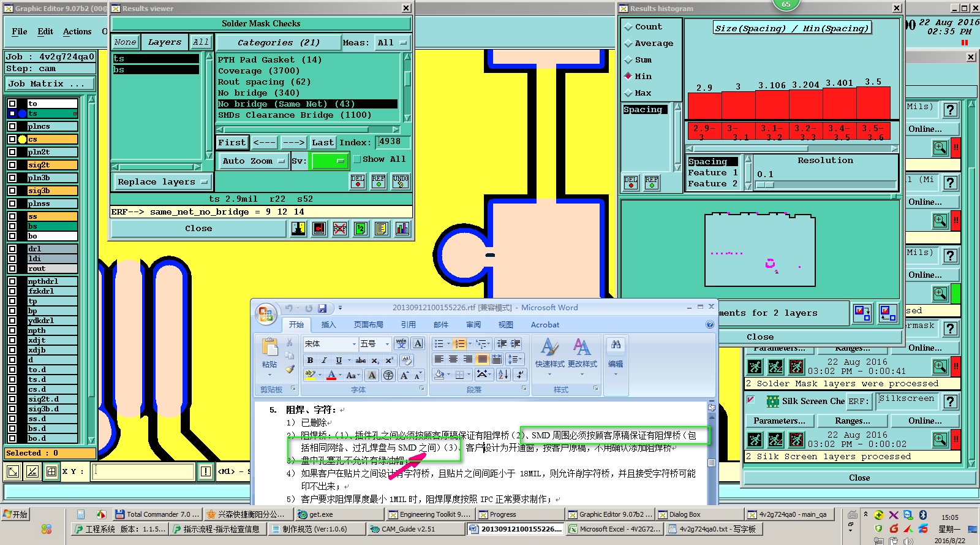Click magnifier icon beside Solder Mask results
The image size is (980, 545).
(940, 367)
